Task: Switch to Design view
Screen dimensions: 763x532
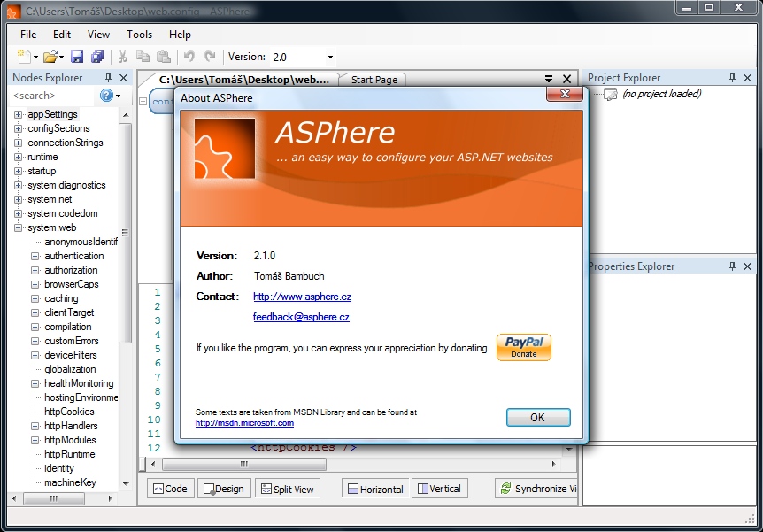Action: [224, 489]
